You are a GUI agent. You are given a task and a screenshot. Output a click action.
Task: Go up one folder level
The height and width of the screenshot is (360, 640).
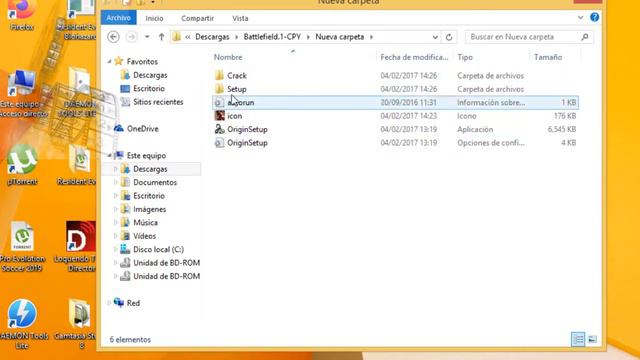(161, 37)
